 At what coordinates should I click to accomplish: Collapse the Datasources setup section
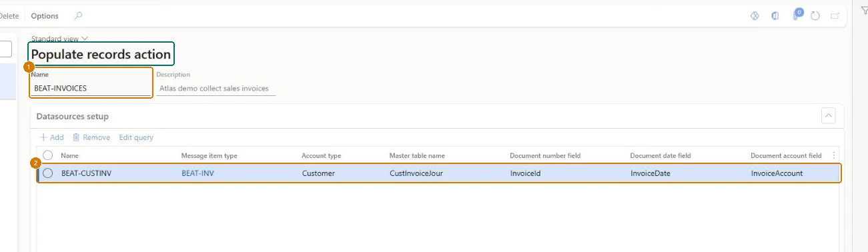pyautogui.click(x=829, y=116)
